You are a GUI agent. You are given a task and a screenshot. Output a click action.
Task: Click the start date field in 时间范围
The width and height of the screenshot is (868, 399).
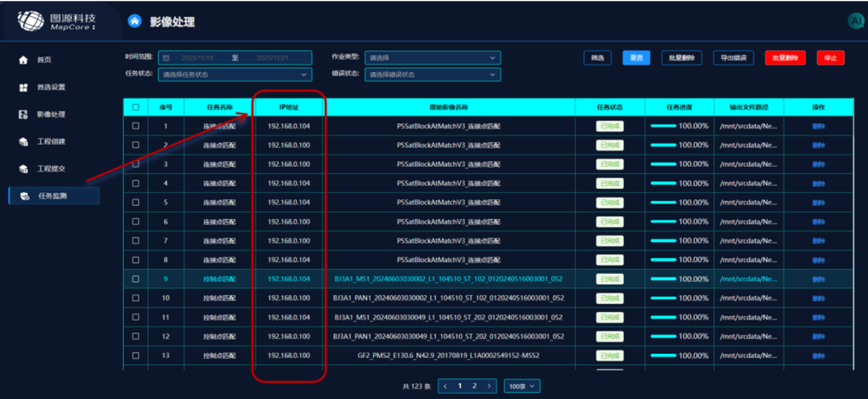tap(197, 58)
